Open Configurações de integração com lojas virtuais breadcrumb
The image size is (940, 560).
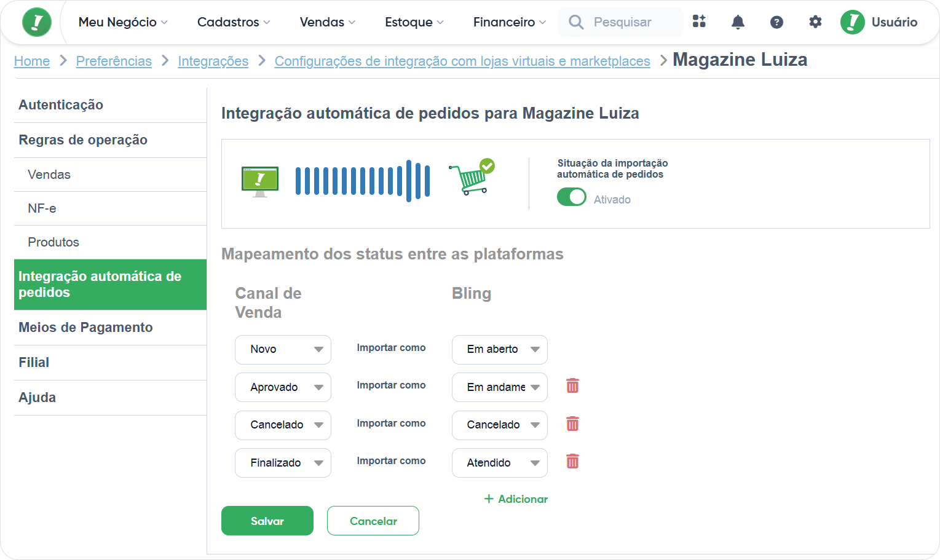(462, 61)
